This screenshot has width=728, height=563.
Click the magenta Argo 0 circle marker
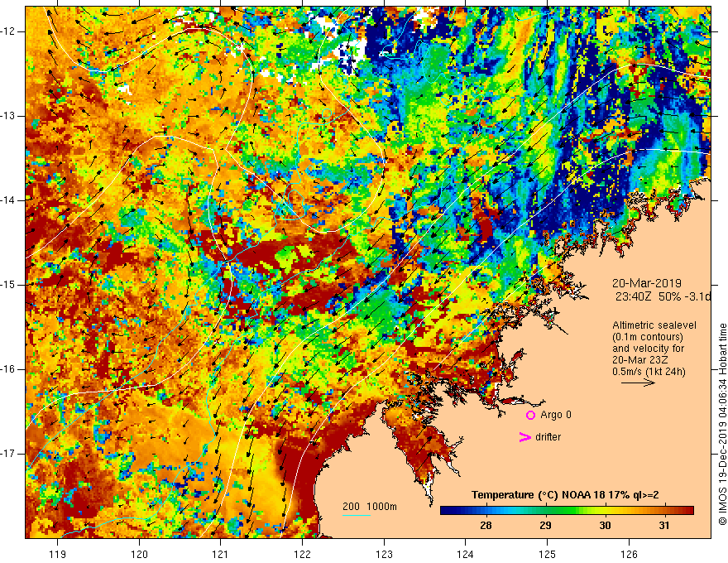(530, 416)
